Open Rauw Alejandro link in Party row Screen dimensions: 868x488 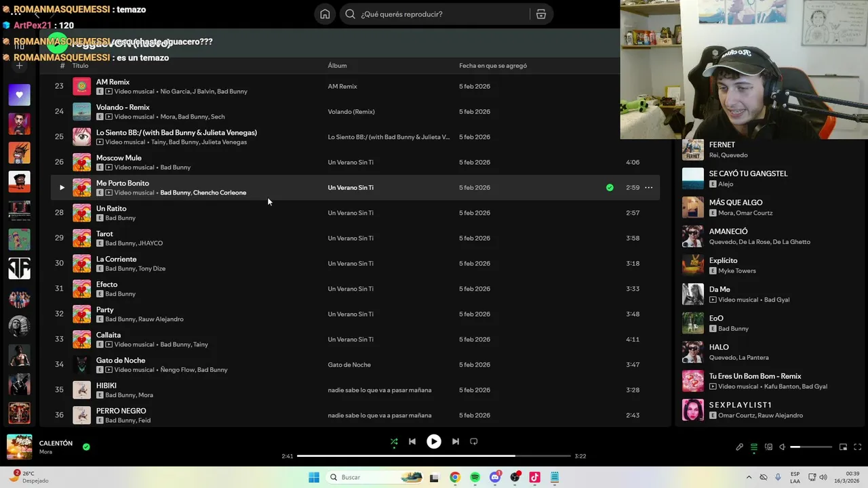point(161,319)
